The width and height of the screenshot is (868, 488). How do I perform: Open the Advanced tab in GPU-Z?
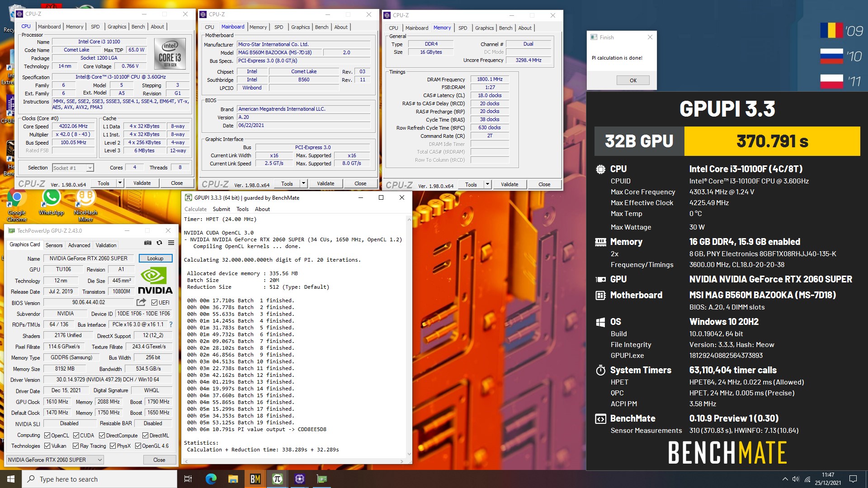pyautogui.click(x=79, y=245)
